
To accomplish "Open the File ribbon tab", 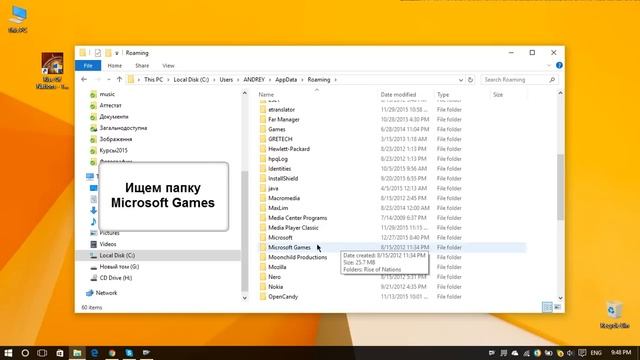I will point(88,65).
